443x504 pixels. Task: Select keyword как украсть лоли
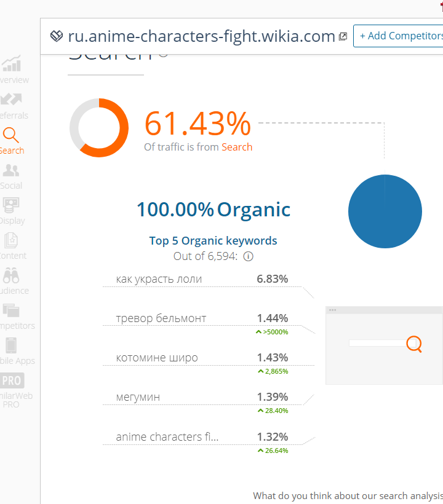(159, 279)
